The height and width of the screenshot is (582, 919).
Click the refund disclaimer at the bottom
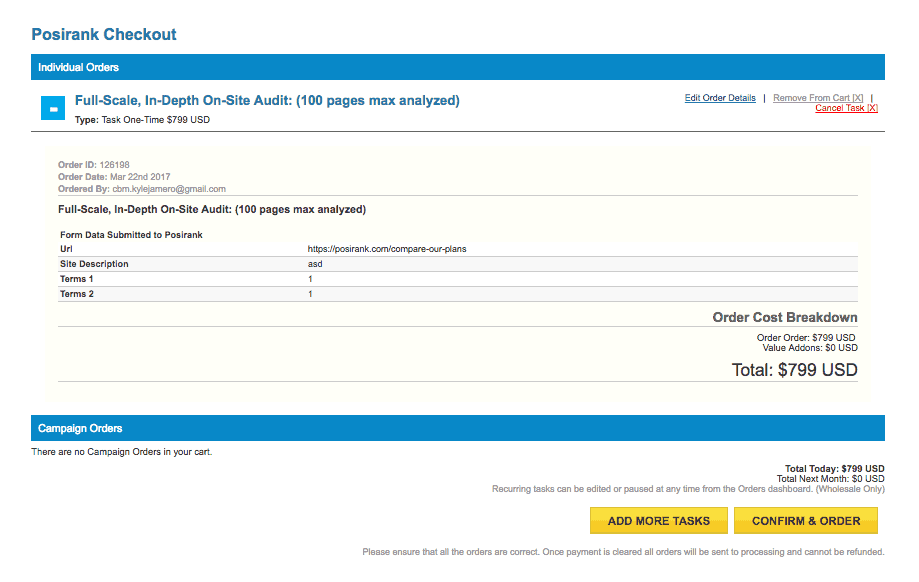623,552
